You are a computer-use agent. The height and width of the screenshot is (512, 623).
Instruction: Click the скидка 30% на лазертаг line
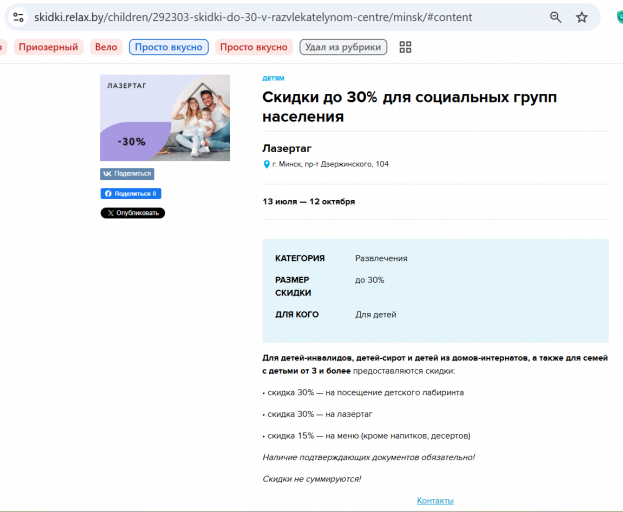click(x=318, y=414)
